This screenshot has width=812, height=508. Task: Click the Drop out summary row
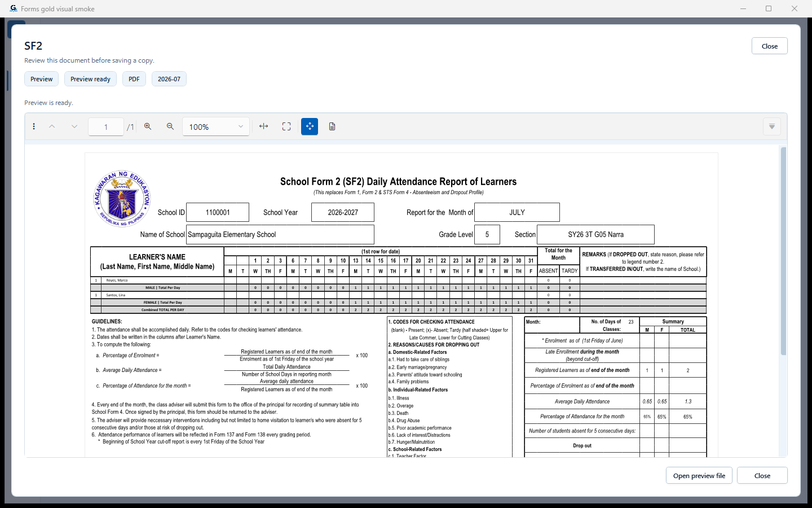tap(615, 445)
